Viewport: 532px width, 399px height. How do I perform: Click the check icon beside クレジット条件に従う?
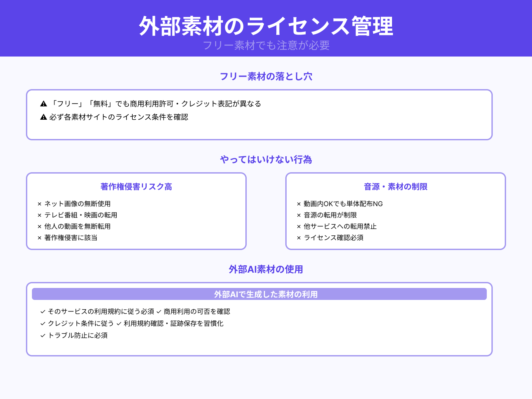(x=42, y=324)
